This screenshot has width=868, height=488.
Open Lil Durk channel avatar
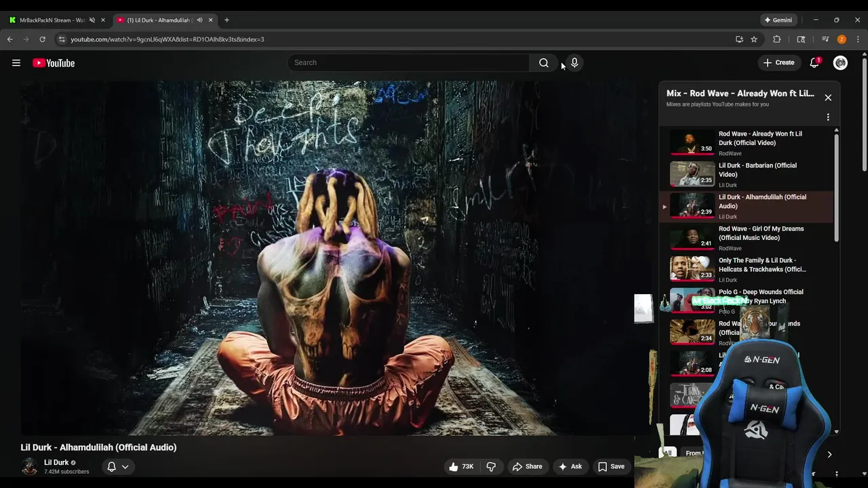click(x=29, y=466)
